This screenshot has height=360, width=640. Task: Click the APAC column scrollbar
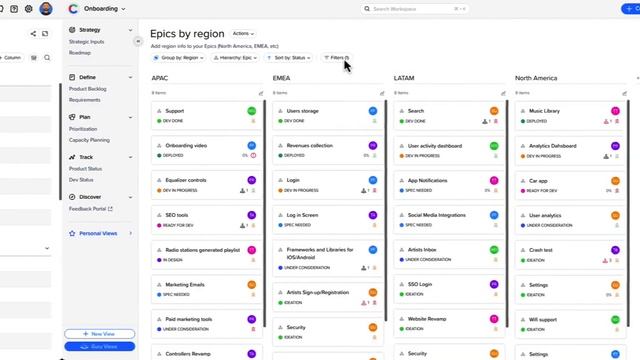[264, 213]
